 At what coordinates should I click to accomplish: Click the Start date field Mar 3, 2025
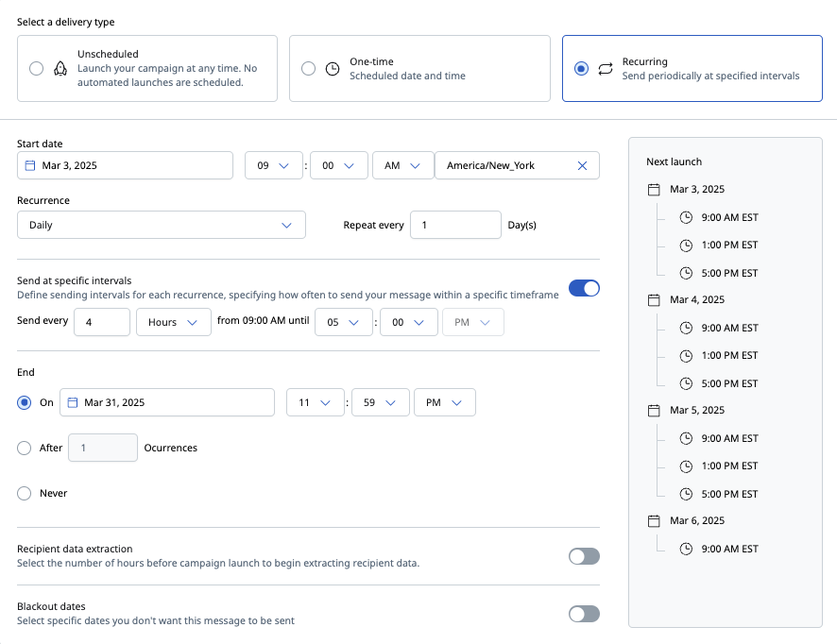(x=125, y=165)
